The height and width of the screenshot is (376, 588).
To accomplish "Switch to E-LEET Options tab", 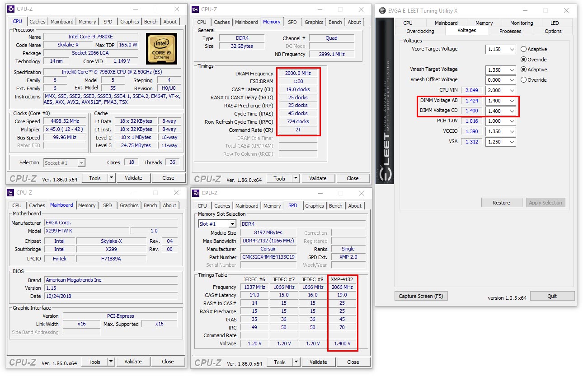I will [553, 31].
